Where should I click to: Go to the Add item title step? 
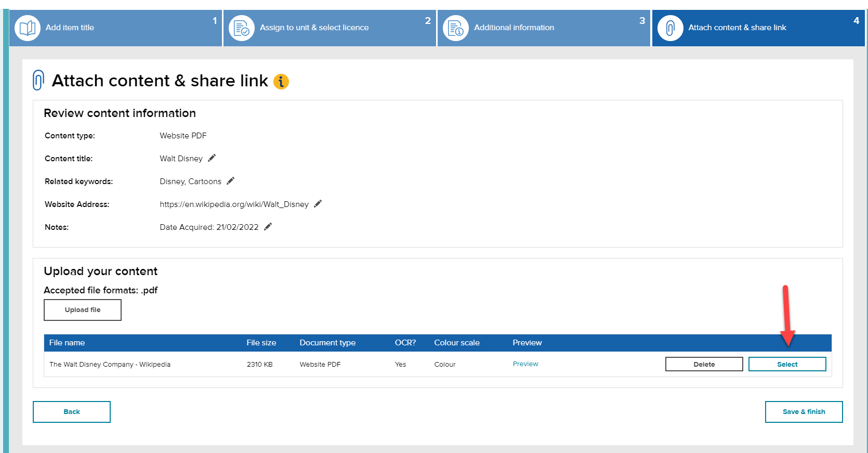[x=115, y=28]
